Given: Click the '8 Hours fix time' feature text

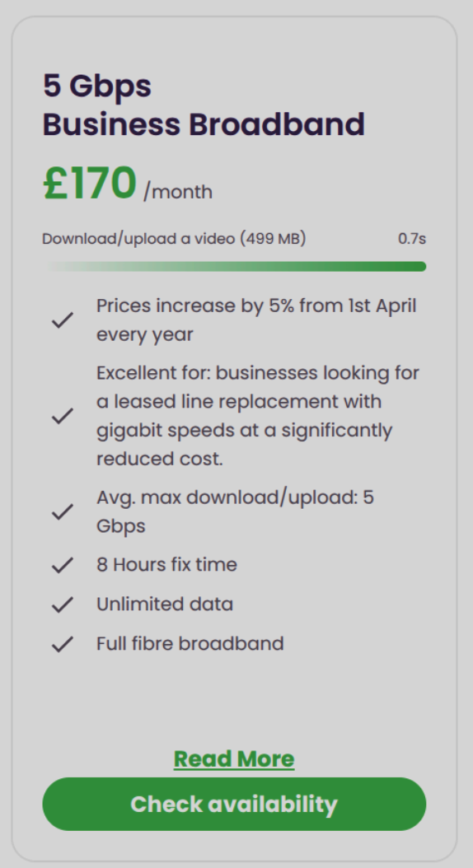Looking at the screenshot, I should (166, 565).
